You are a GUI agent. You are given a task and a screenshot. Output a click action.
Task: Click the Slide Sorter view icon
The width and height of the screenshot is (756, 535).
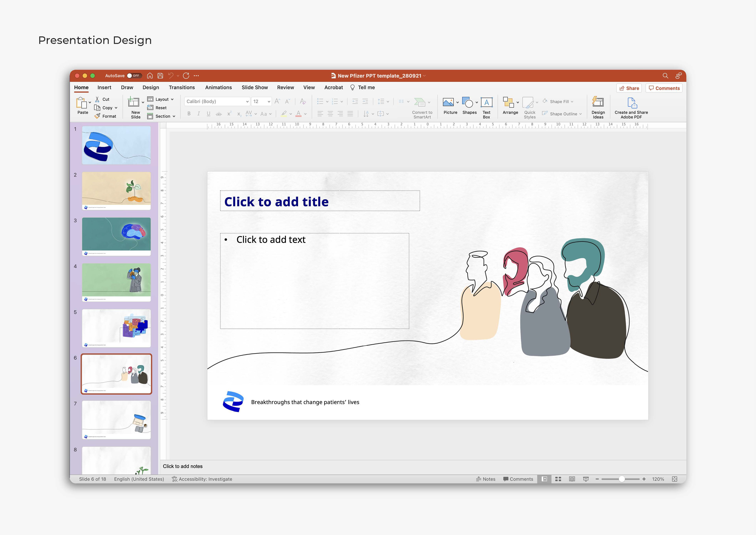tap(558, 479)
